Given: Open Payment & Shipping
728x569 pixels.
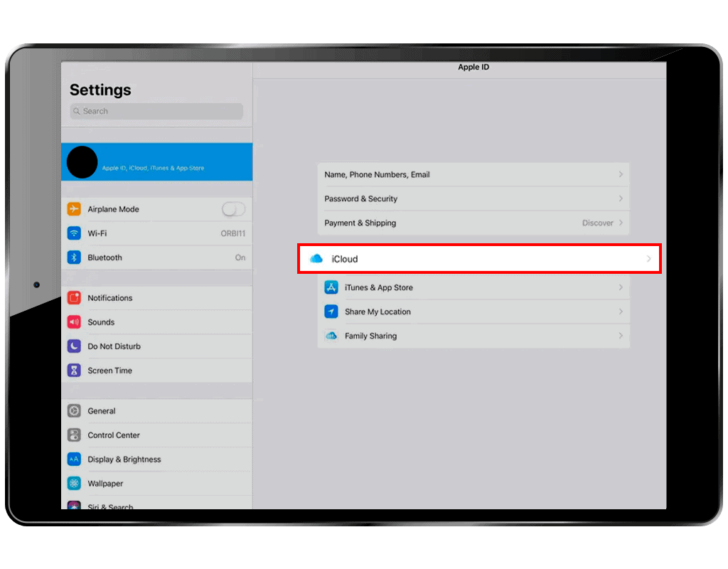Looking at the screenshot, I should (473, 223).
